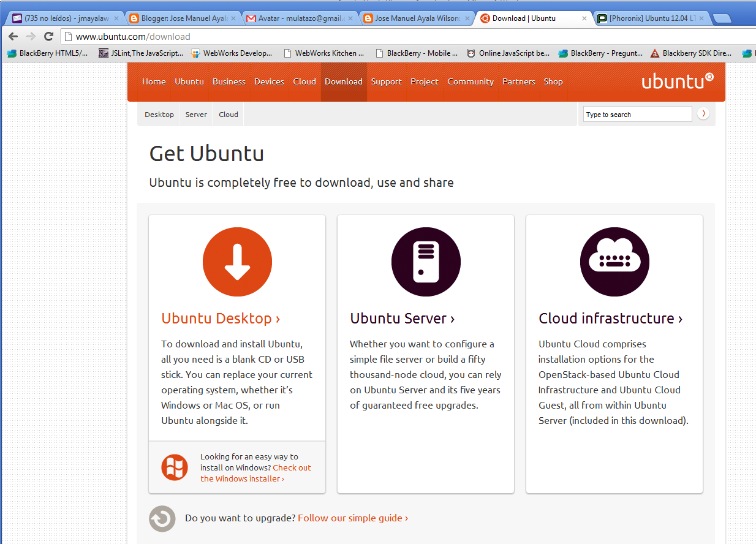Open the Cloud item in orange nav

[x=304, y=81]
